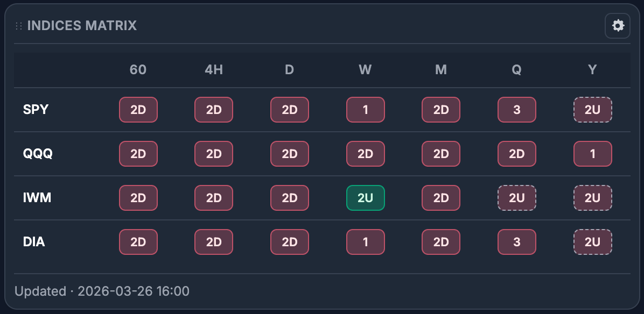Click the drag handle beside INDICES MATRIX title
644x314 pixels.
pyautogui.click(x=18, y=25)
